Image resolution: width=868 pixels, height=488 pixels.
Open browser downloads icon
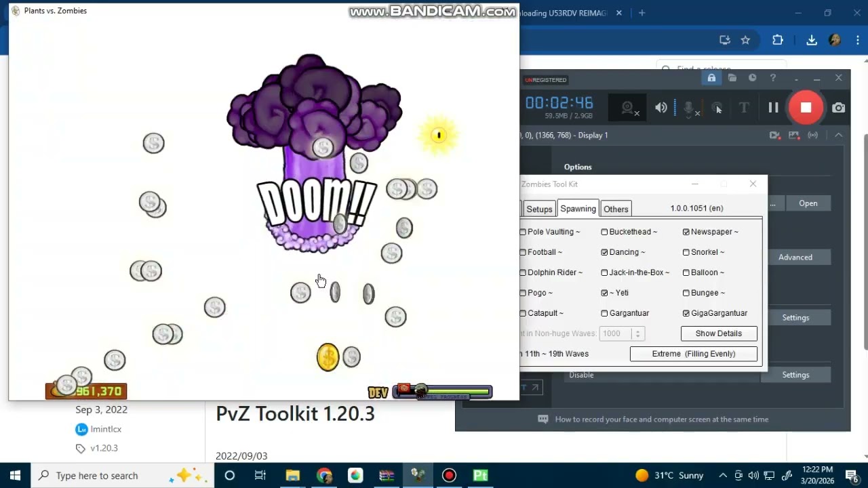point(812,40)
